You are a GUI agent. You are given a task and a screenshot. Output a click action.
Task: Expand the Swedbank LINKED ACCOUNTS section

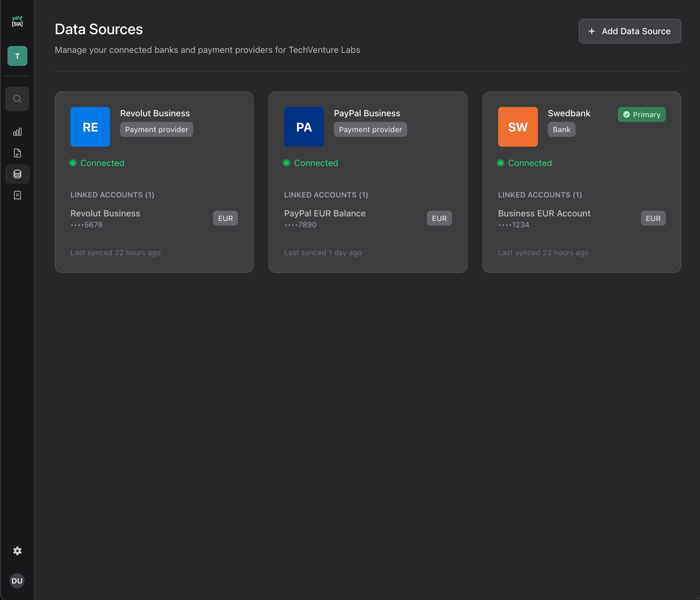539,195
